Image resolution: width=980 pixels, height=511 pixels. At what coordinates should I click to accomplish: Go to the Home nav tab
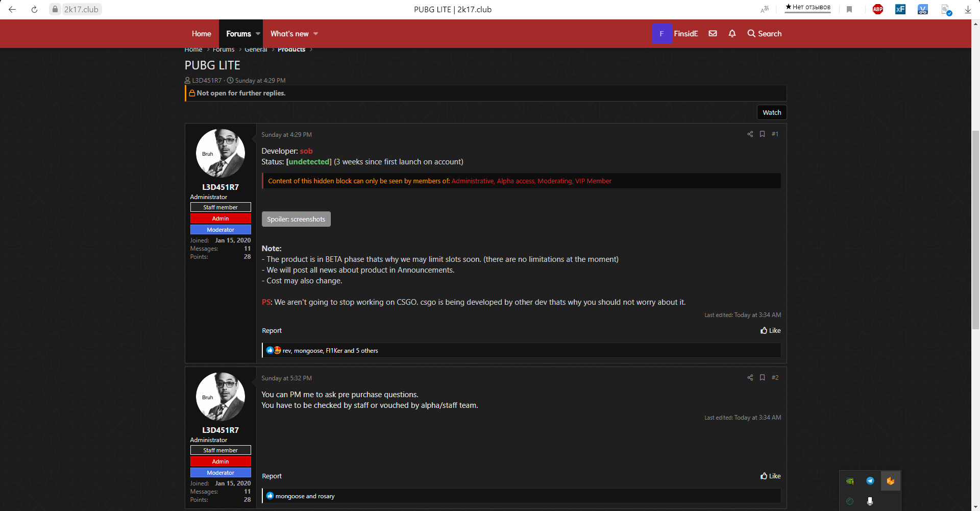pyautogui.click(x=201, y=34)
